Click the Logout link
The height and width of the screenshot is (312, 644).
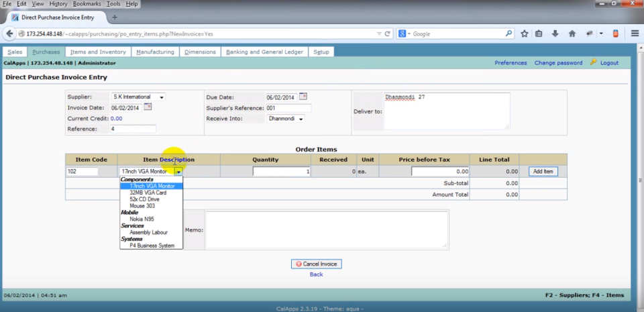click(610, 63)
